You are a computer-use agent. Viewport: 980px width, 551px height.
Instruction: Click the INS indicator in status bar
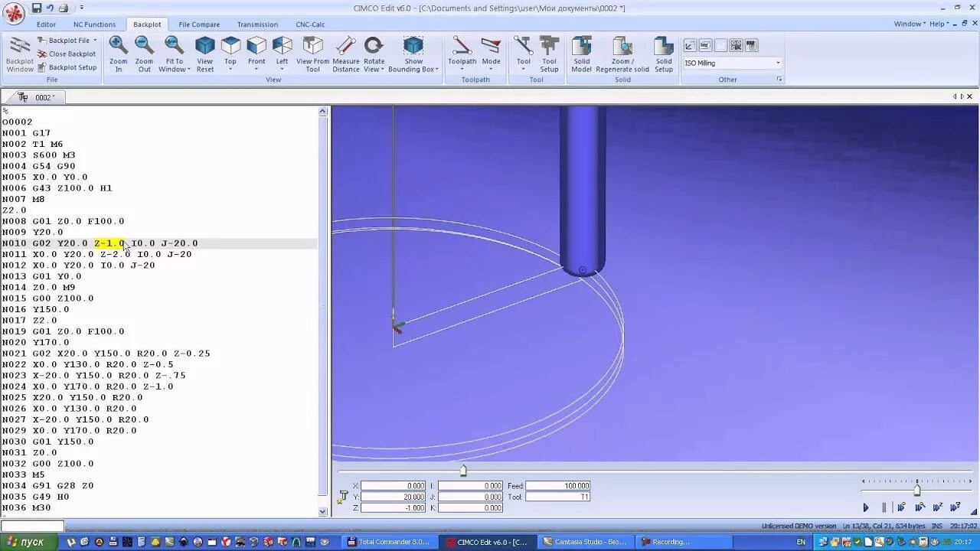tap(936, 527)
